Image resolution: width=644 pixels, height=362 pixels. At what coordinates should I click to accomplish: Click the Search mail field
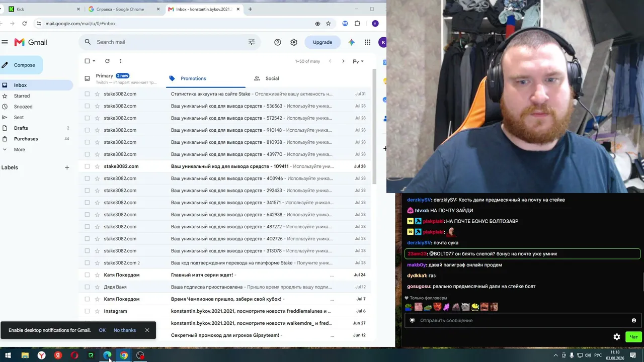169,42
